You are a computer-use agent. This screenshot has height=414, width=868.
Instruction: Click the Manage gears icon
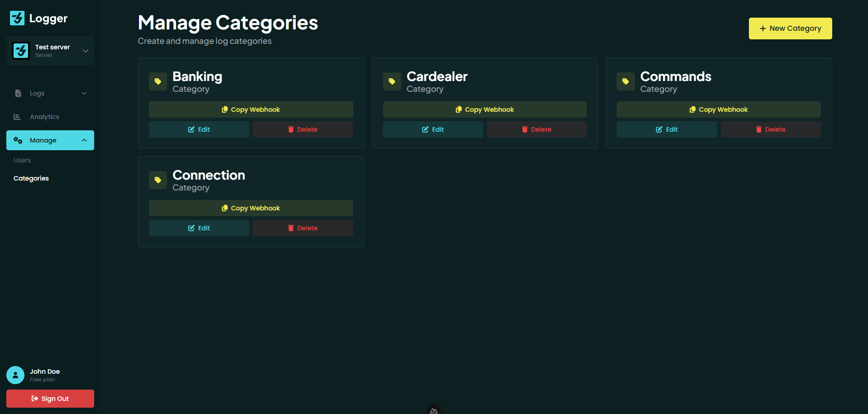(x=19, y=140)
